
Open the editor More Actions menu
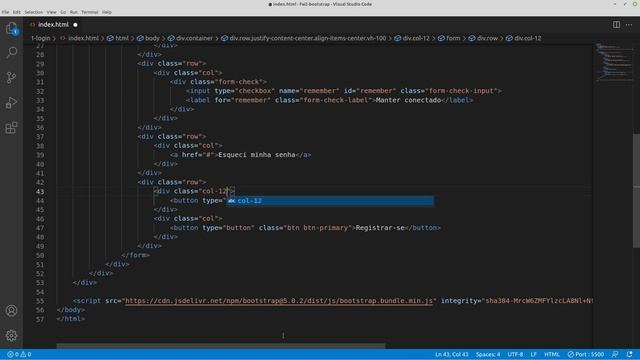pos(629,24)
